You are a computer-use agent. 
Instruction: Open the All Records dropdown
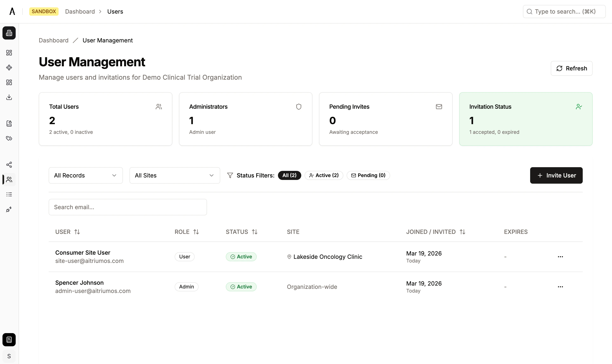pos(85,175)
